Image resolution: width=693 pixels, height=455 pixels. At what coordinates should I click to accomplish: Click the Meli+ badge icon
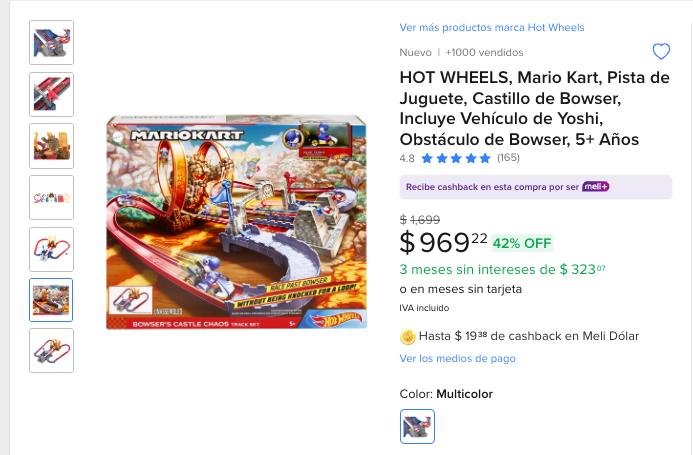coord(596,187)
